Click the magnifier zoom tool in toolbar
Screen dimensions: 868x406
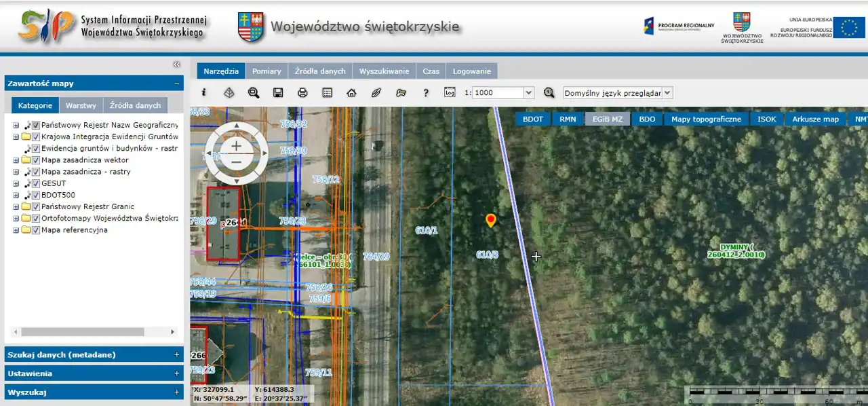(x=254, y=93)
